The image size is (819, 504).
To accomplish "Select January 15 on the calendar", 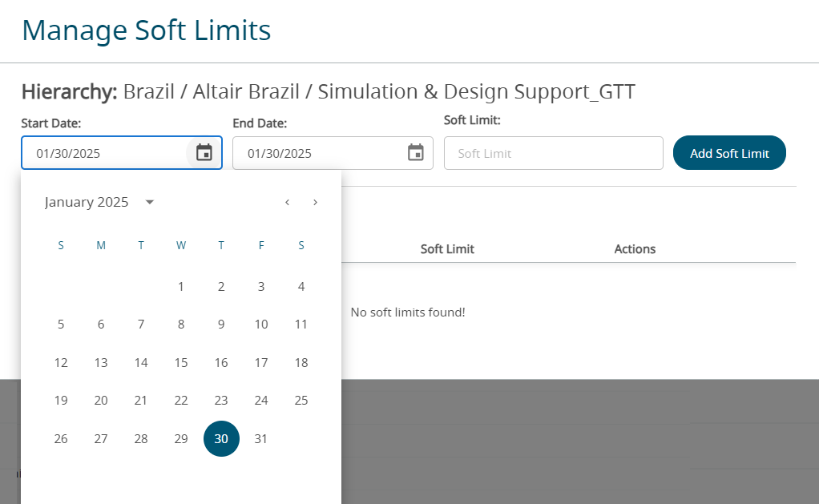I will click(181, 363).
